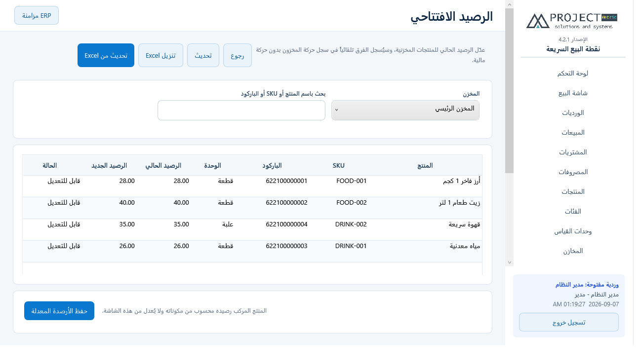Open المشتريات from the sidebar
Screen dimensions: 641x364
573,152
